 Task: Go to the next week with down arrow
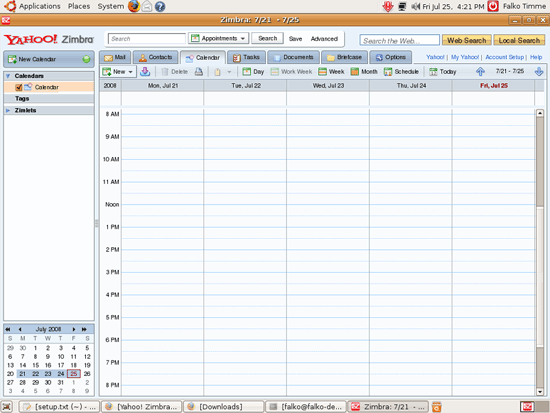[539, 72]
